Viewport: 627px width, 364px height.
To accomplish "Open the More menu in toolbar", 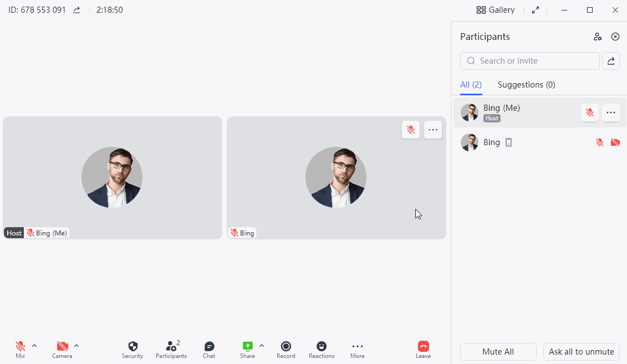I will coord(357,346).
